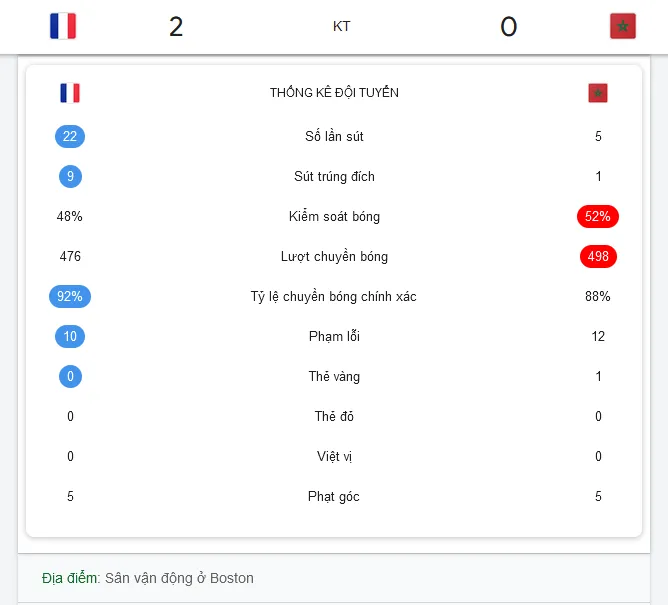Click the red 52% possession badge

click(x=598, y=216)
